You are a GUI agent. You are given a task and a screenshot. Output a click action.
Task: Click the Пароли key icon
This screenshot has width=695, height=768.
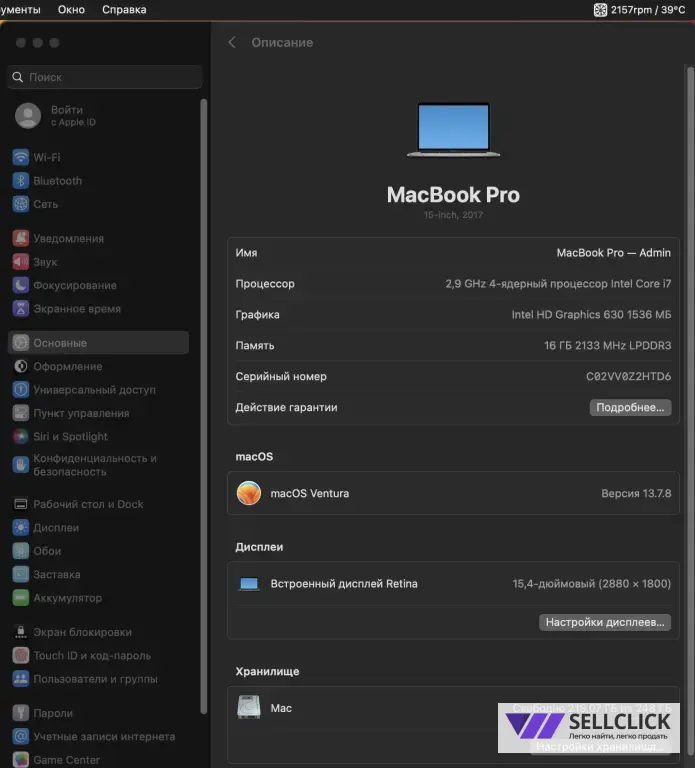(x=21, y=713)
